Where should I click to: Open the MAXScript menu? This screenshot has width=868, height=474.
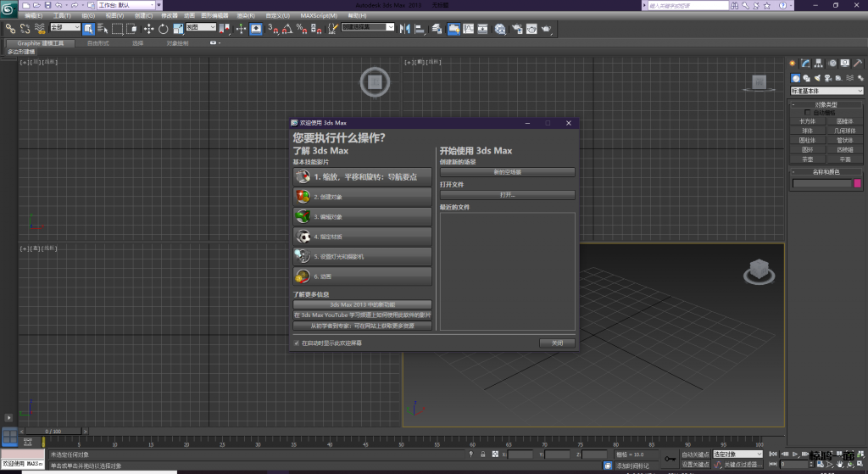(319, 15)
